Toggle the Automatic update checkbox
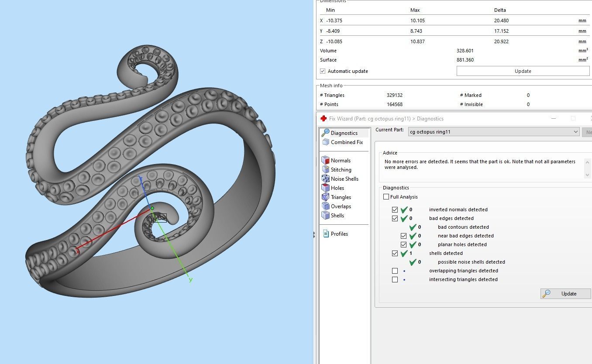The image size is (592, 364). (323, 71)
